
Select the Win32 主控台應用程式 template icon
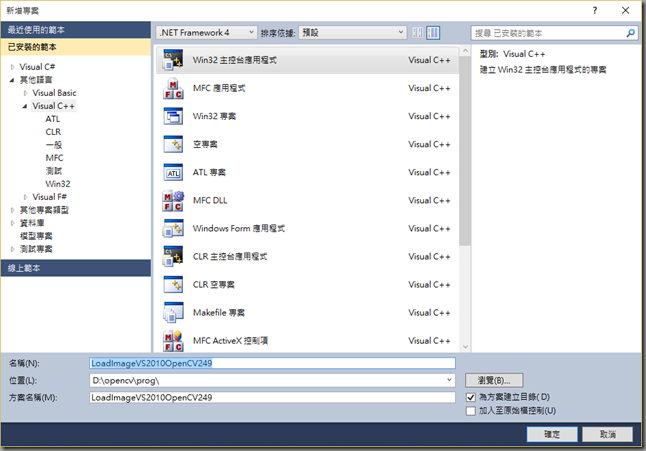[x=173, y=60]
